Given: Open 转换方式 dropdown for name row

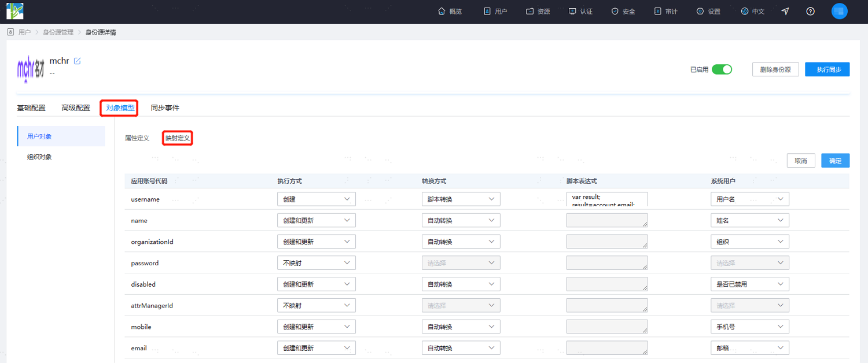Looking at the screenshot, I should [461, 220].
